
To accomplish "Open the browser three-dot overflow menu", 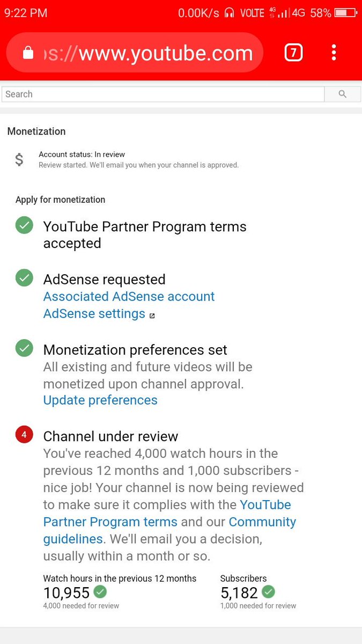I will (334, 53).
